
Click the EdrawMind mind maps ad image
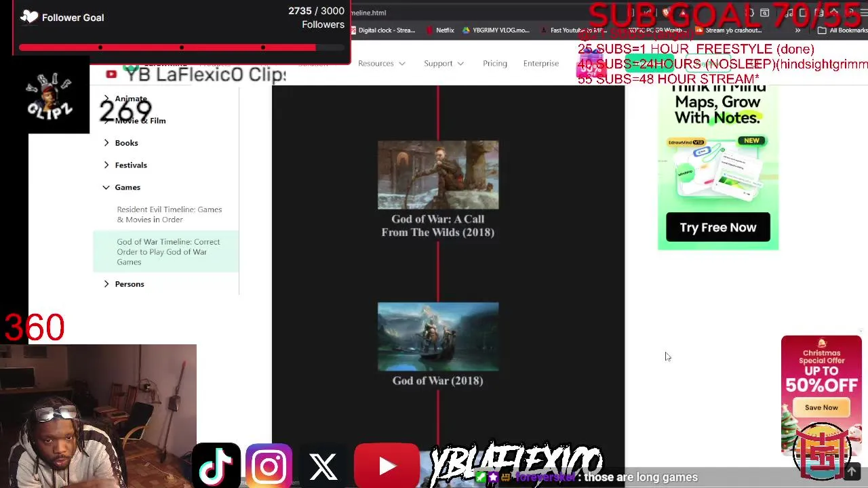tap(718, 168)
